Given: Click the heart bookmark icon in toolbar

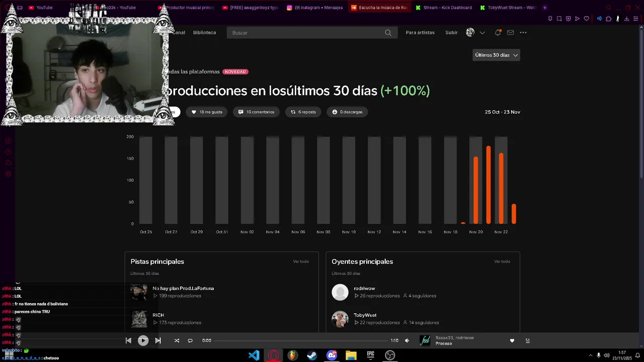Looking at the screenshot, I should 586,19.
